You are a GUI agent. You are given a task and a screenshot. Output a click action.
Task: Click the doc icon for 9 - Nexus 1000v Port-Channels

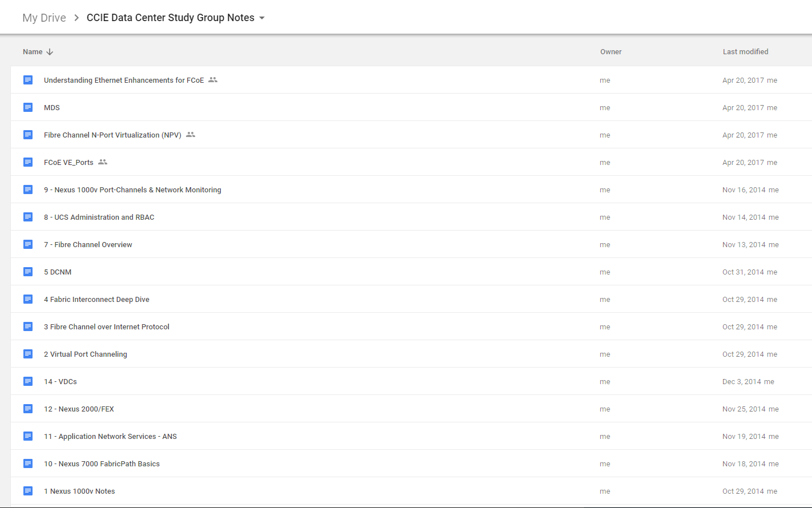(x=28, y=190)
